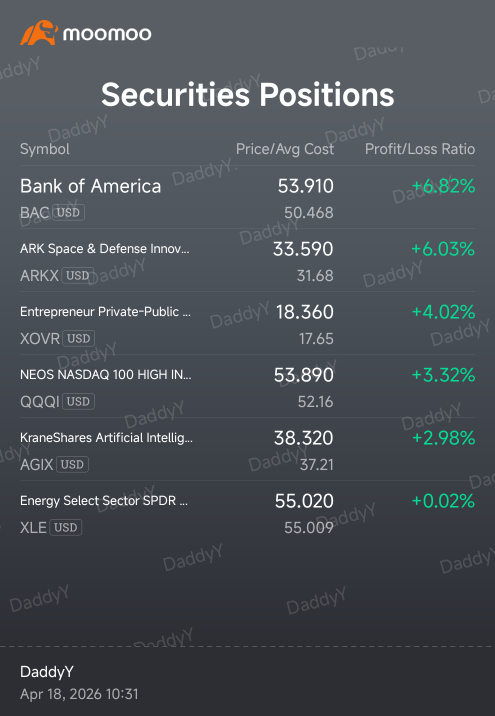Open the Bank of America position row

[x=248, y=197]
